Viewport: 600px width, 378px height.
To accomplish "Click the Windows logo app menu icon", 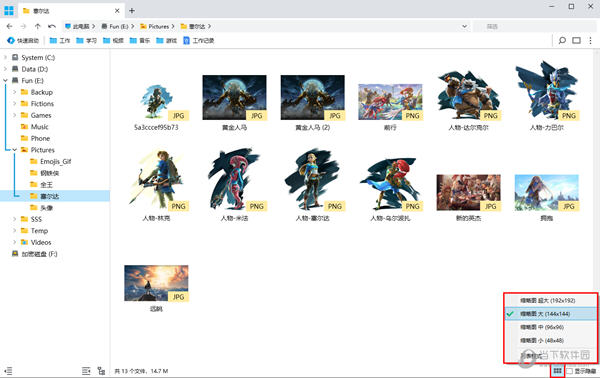I will 9,10.
